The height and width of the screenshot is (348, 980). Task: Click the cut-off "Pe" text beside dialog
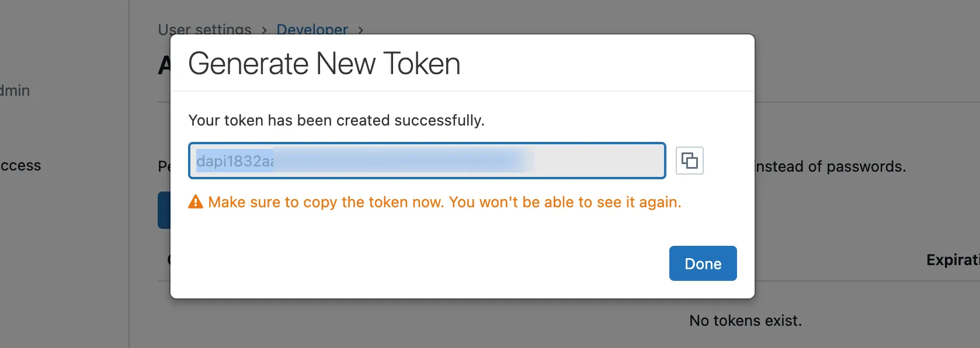coord(164,167)
